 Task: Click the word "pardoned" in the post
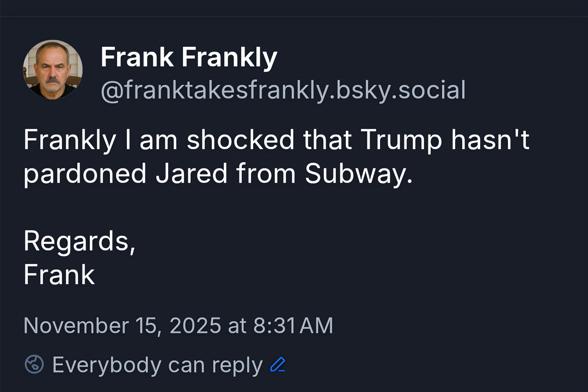(85, 174)
